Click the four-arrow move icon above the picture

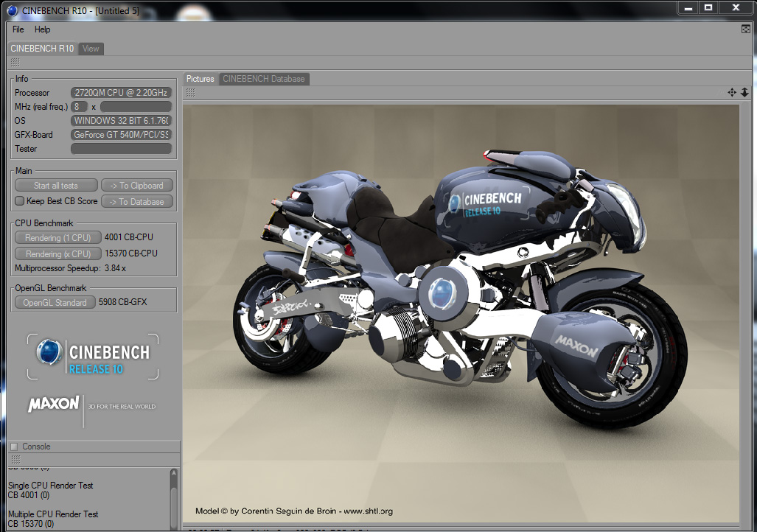732,92
